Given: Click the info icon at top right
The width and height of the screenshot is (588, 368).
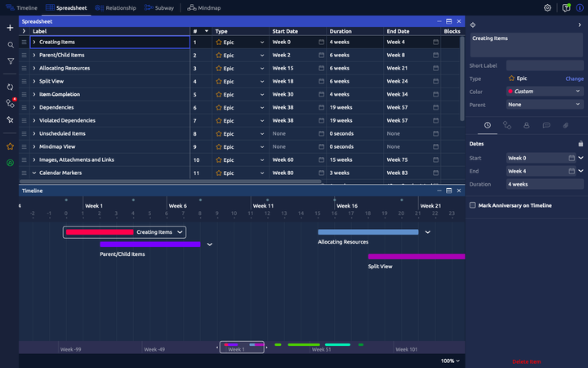Looking at the screenshot, I should 580,7.
